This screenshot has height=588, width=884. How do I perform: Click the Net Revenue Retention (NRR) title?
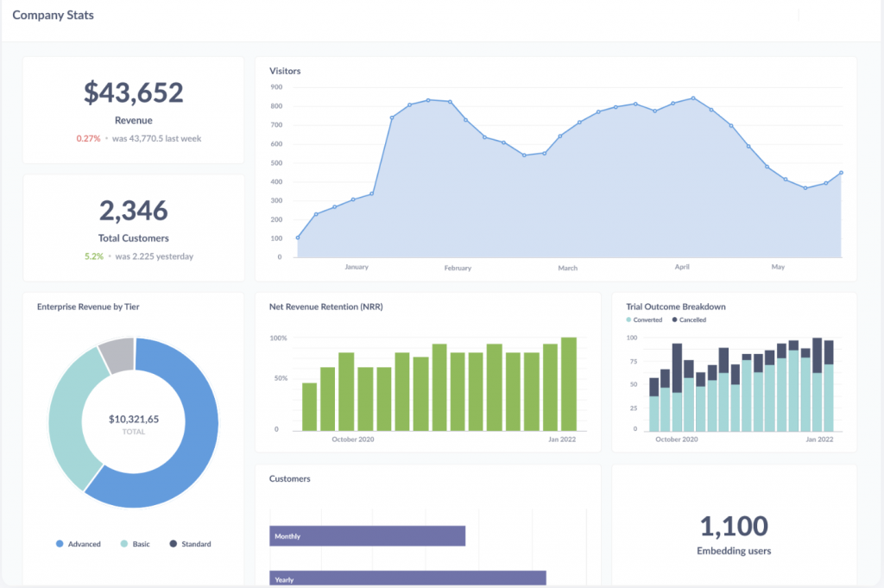tap(325, 307)
